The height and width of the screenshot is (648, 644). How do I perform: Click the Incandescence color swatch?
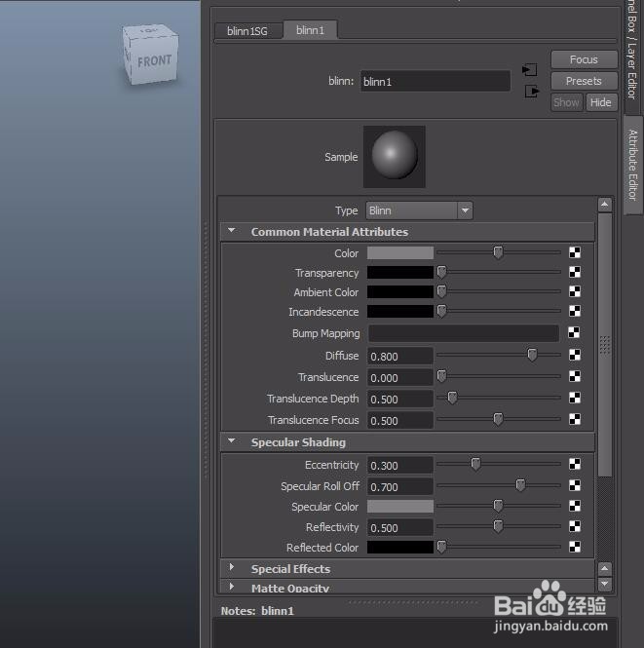coord(400,311)
